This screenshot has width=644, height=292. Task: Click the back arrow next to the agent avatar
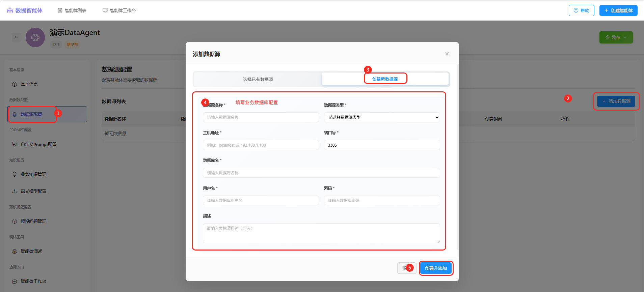click(16, 37)
